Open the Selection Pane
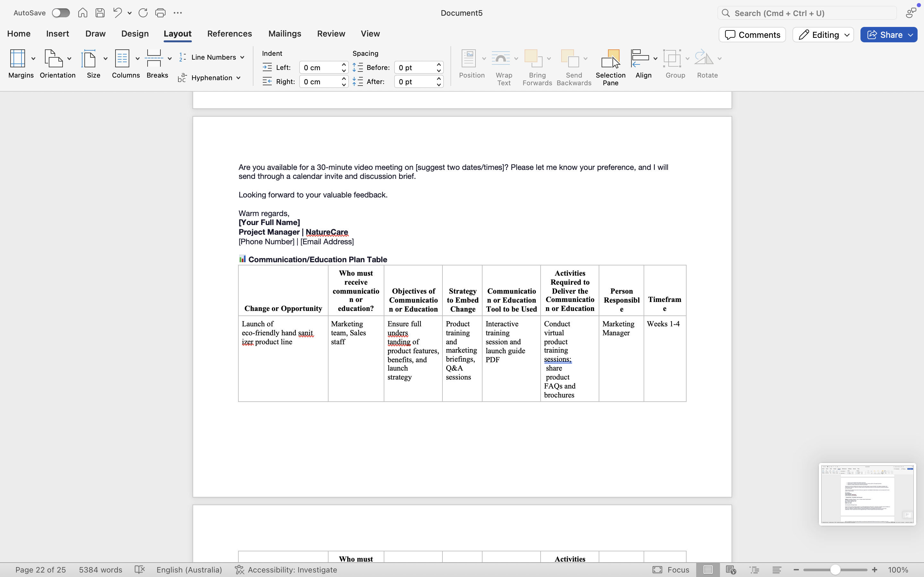The height and width of the screenshot is (577, 924). click(610, 67)
